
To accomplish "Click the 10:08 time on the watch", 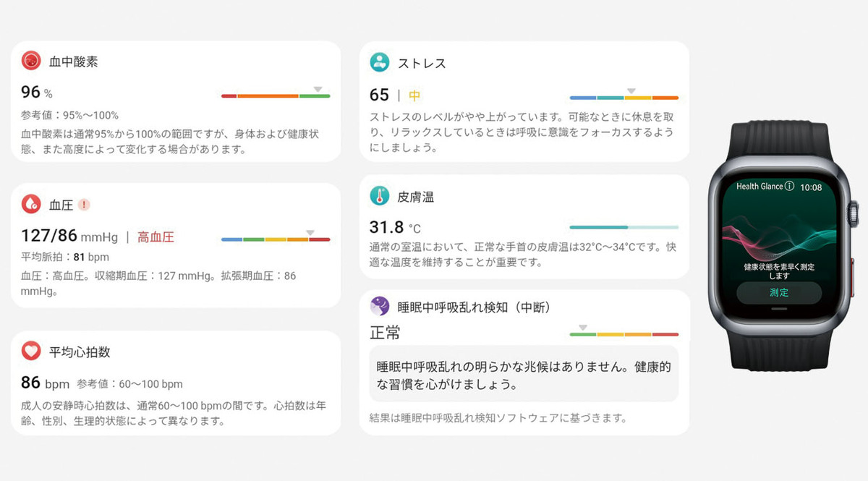I will 811,187.
